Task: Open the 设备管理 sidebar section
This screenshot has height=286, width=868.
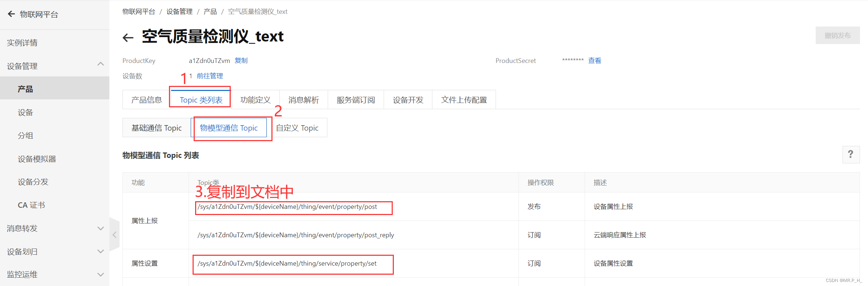Action: [22, 66]
